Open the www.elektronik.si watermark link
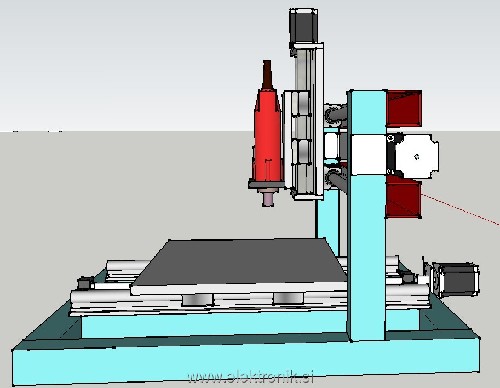500x388 pixels. pyautogui.click(x=250, y=377)
